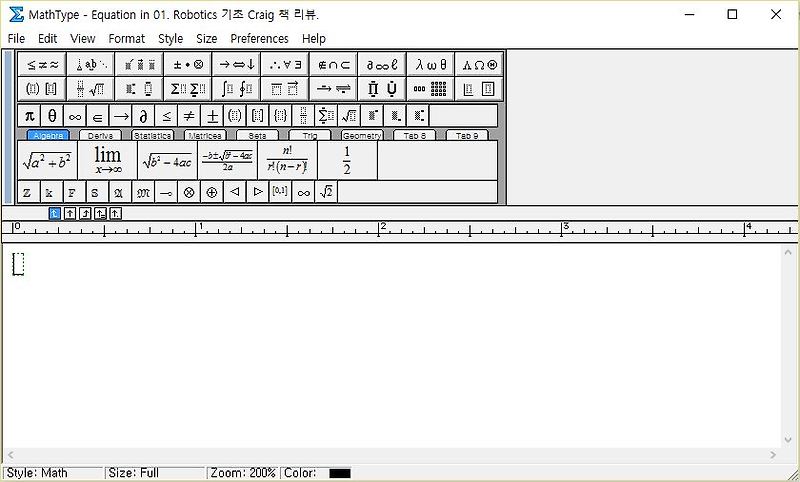Open the File menu

(x=16, y=39)
